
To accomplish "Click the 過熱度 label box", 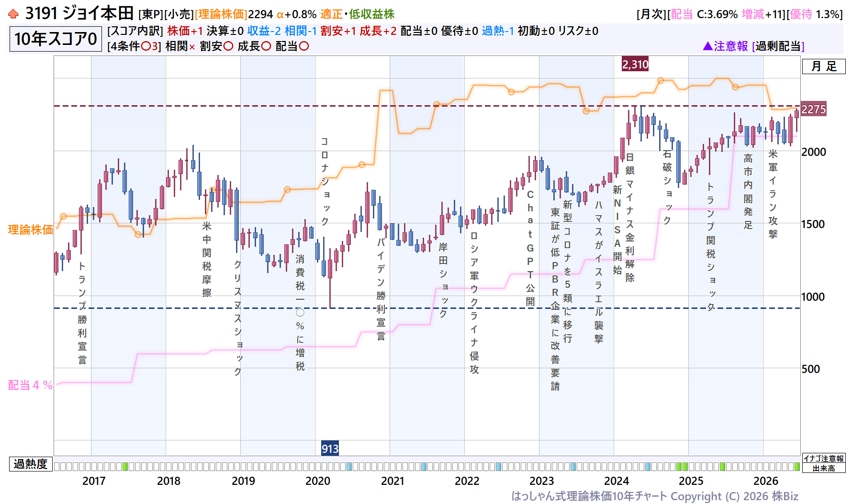I will click(x=31, y=464).
